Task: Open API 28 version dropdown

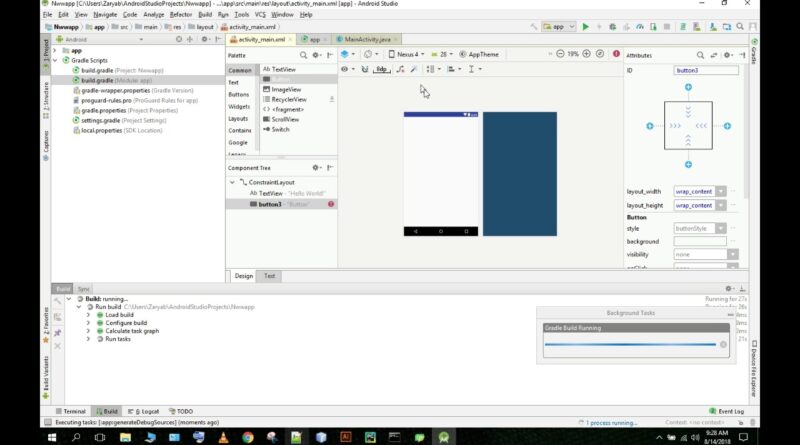Action: [442, 54]
